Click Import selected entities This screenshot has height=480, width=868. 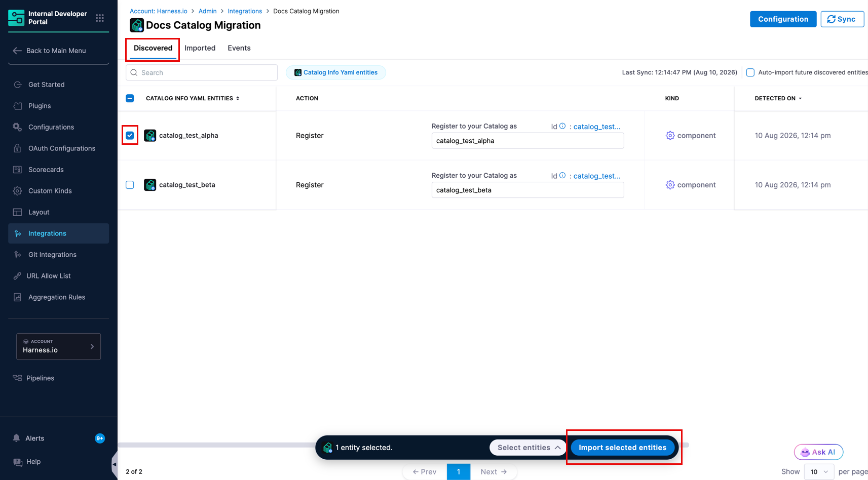click(x=622, y=448)
